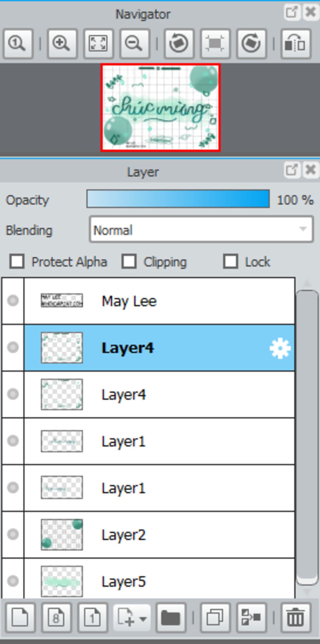Check the Lock checkbox
The height and width of the screenshot is (644, 320).
(231, 261)
